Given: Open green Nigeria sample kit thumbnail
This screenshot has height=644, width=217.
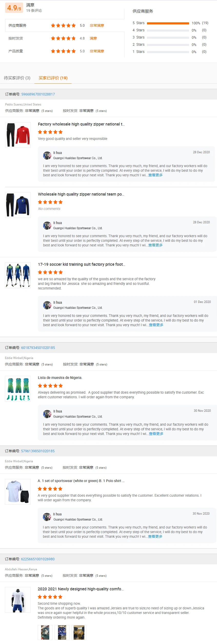Looking at the screenshot, I should coord(18,389).
